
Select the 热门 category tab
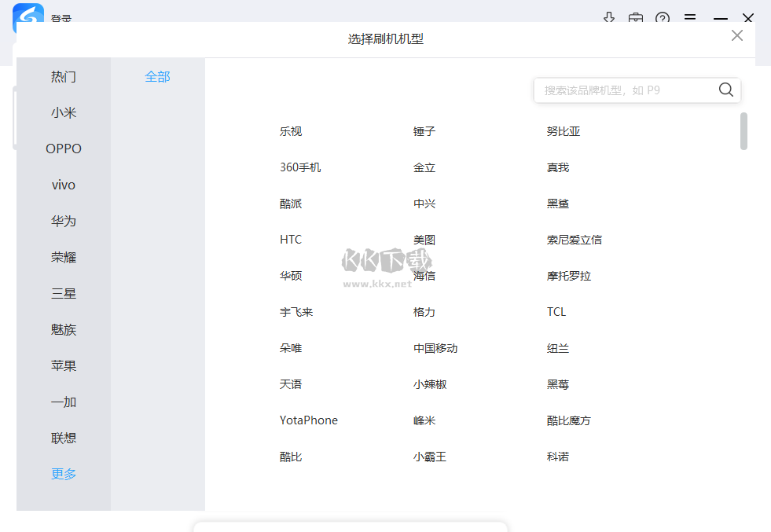point(64,77)
